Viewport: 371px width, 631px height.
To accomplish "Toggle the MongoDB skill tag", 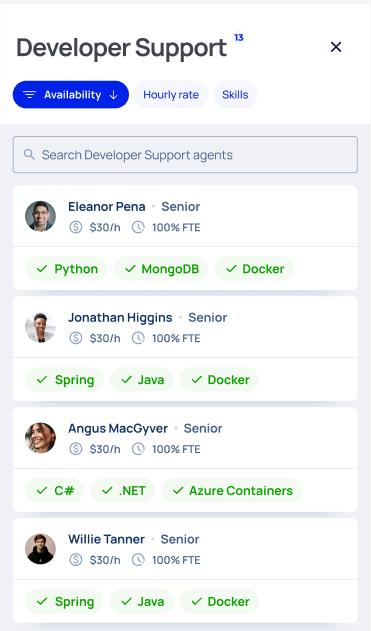I will (161, 269).
